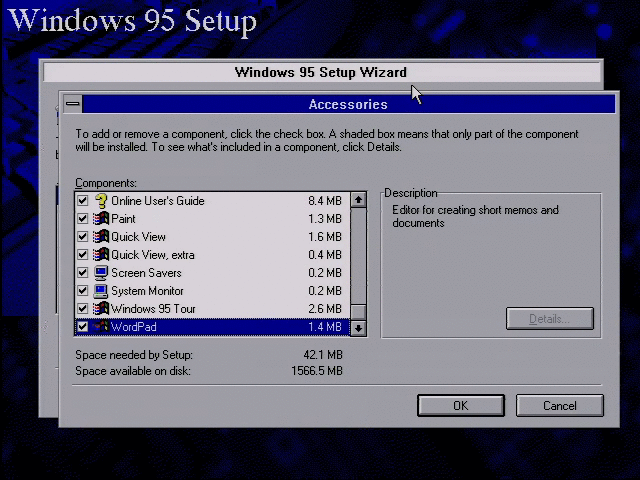The width and height of the screenshot is (640, 480).
Task: Toggle the Quick View checkbox
Action: tap(83, 237)
